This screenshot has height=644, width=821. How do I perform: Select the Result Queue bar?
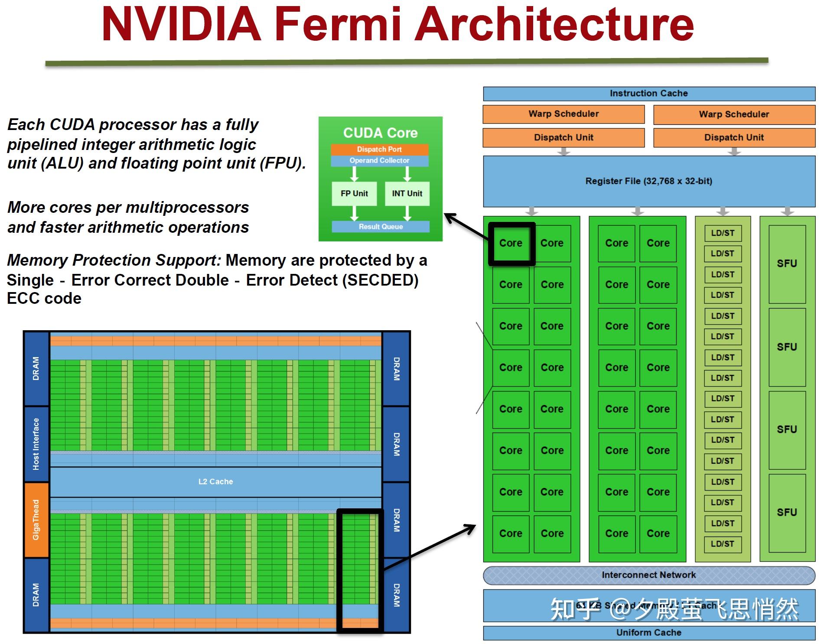coord(381,227)
